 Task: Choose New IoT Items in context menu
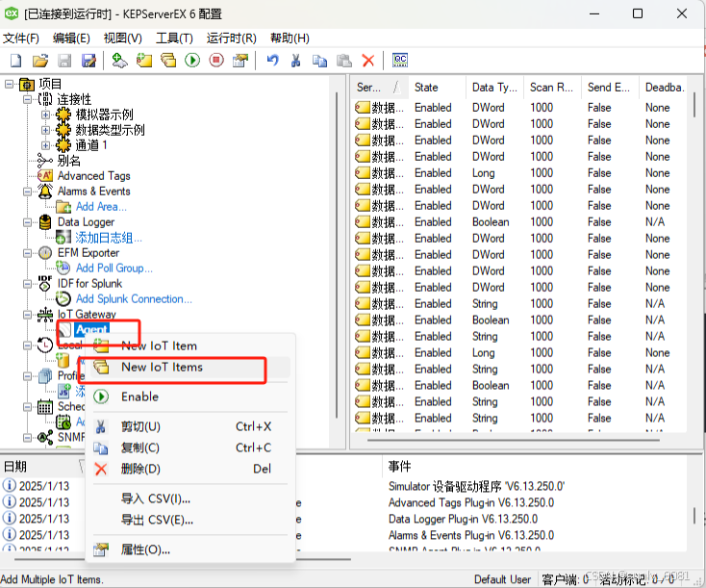190,368
